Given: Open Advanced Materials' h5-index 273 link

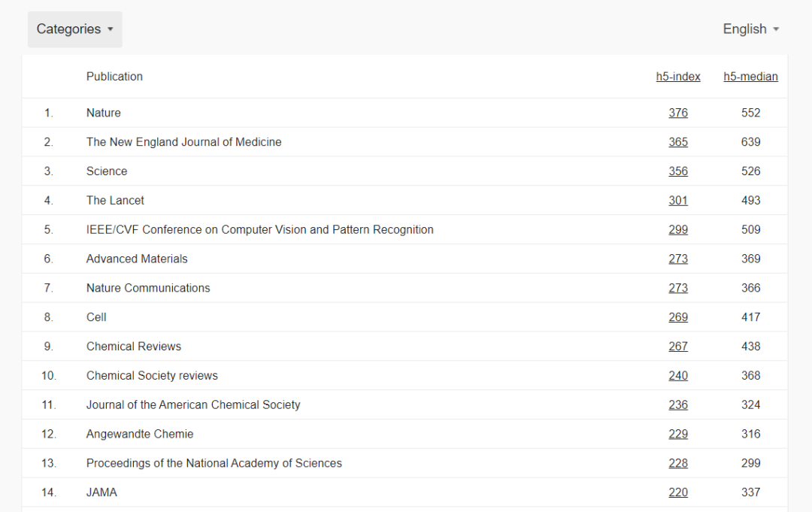Looking at the screenshot, I should tap(678, 259).
